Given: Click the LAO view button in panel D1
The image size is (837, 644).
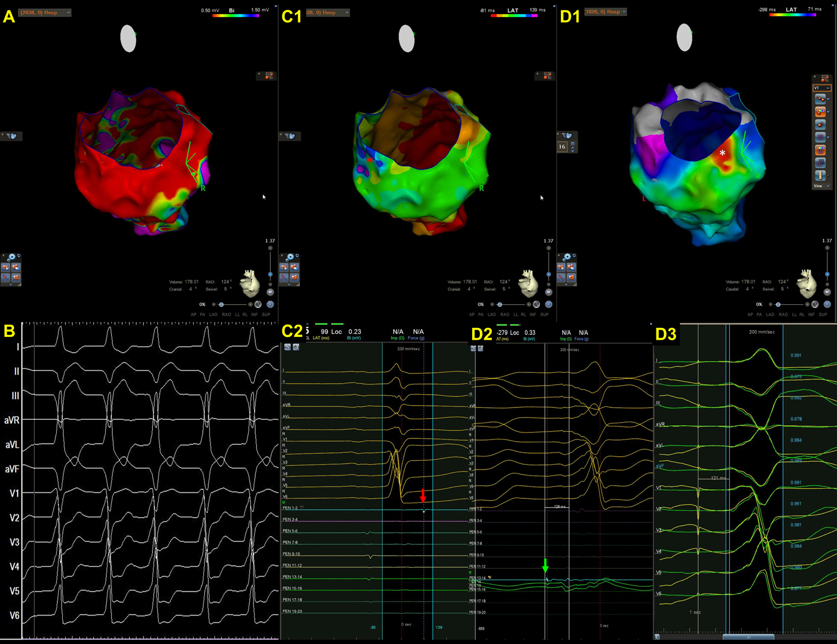Looking at the screenshot, I should coord(770,315).
